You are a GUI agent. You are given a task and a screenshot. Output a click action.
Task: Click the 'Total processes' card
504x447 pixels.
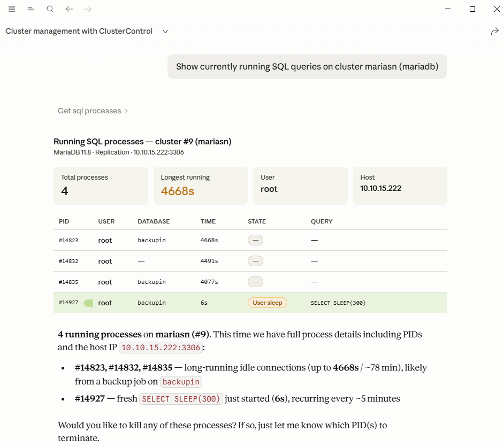coord(101,186)
